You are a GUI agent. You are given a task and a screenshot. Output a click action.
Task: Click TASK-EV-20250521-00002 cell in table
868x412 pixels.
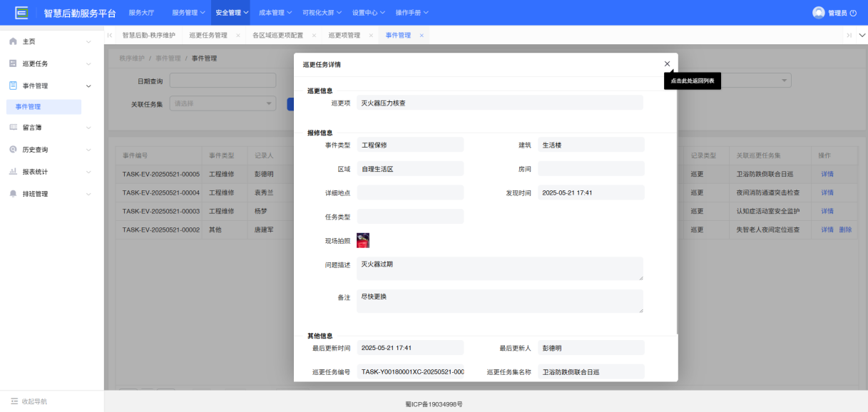tap(160, 230)
